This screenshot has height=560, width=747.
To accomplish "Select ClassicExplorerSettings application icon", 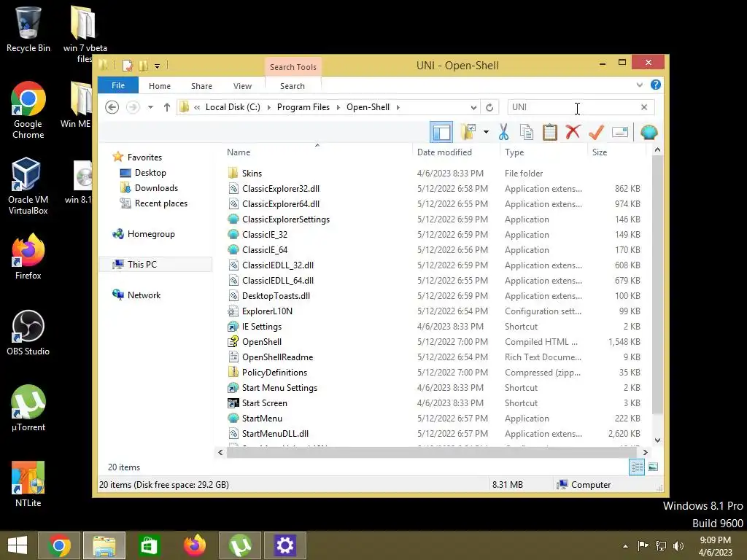I will click(233, 219).
